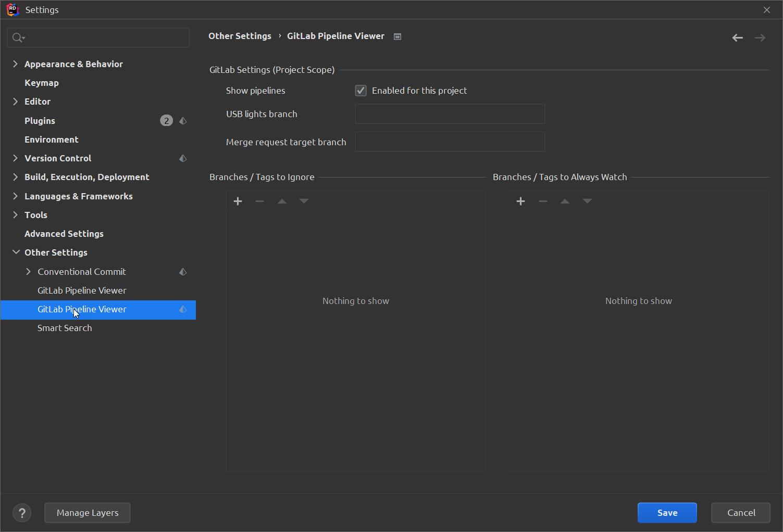This screenshot has width=783, height=532.
Task: Focus Merge request target branch field
Action: click(x=450, y=142)
